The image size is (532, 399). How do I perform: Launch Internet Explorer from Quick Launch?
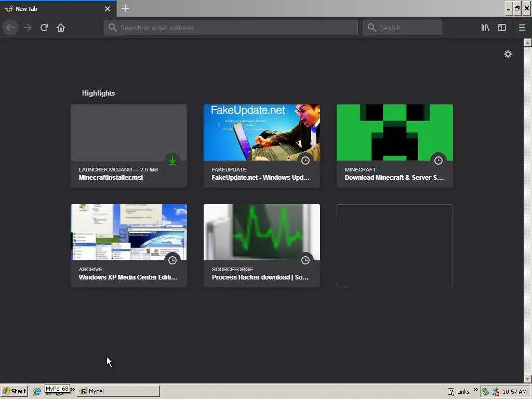point(37,392)
